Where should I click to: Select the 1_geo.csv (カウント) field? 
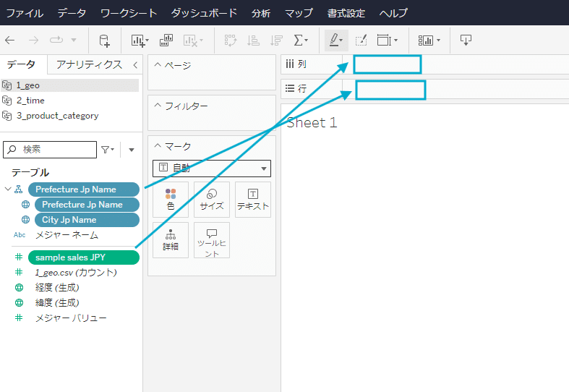tap(76, 273)
